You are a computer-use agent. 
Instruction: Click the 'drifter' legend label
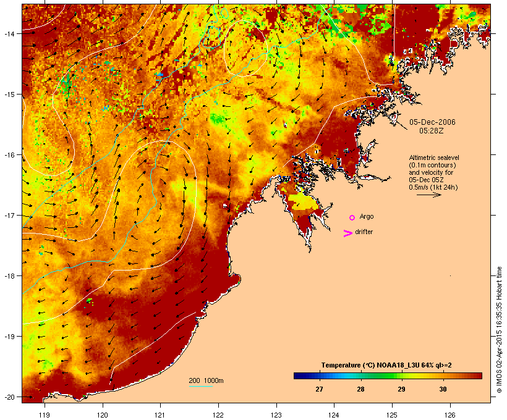[x=364, y=232]
